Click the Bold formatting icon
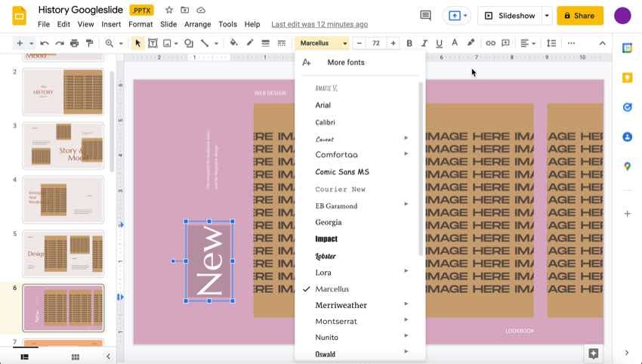Screen dimensions: 642x364 [409, 43]
